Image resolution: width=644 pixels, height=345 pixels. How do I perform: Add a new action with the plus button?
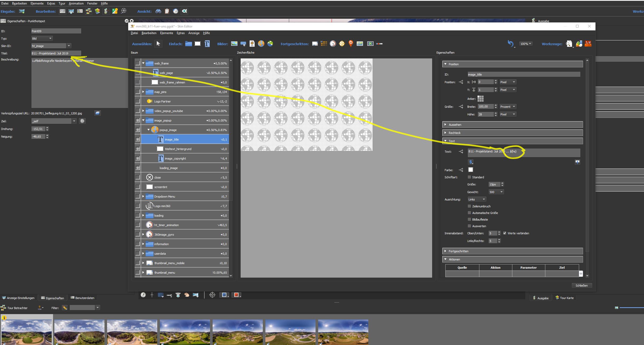(581, 274)
